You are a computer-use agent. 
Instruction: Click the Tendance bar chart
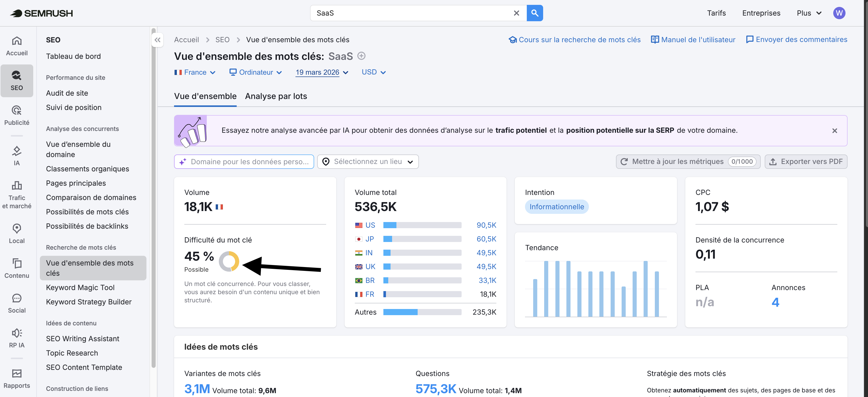coord(596,289)
